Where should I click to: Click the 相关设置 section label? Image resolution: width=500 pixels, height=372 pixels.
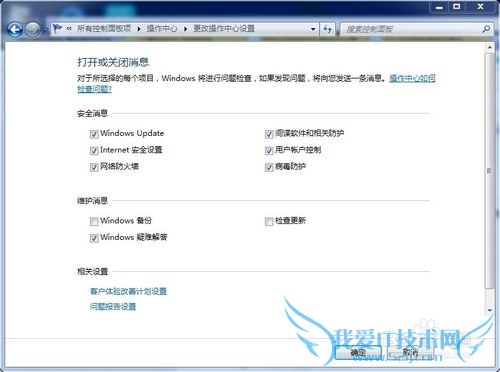(x=92, y=272)
